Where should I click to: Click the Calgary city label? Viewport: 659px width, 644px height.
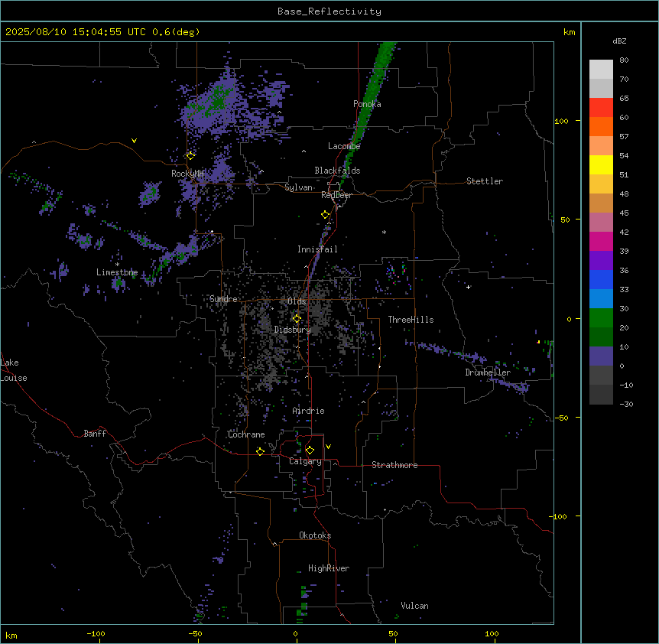coord(305,461)
